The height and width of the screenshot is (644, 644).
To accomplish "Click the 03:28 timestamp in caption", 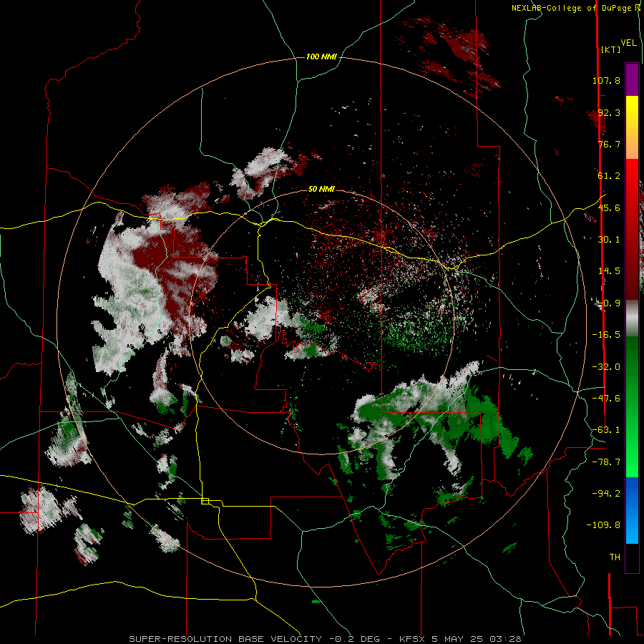I will click(x=507, y=639).
